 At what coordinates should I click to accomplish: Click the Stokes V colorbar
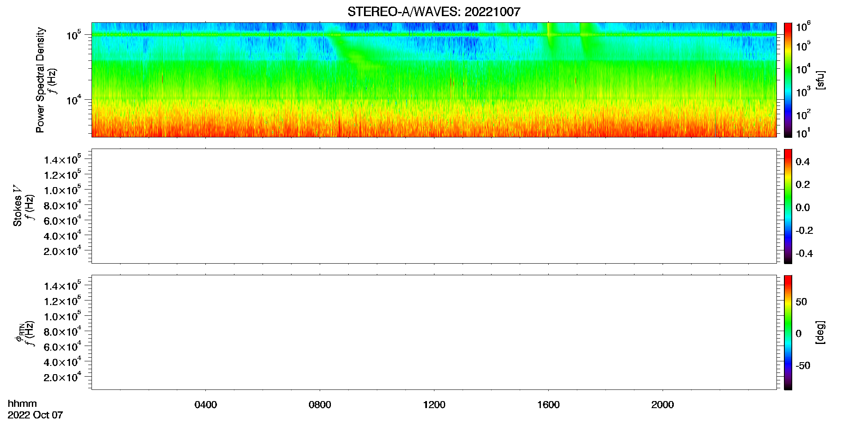click(788, 206)
